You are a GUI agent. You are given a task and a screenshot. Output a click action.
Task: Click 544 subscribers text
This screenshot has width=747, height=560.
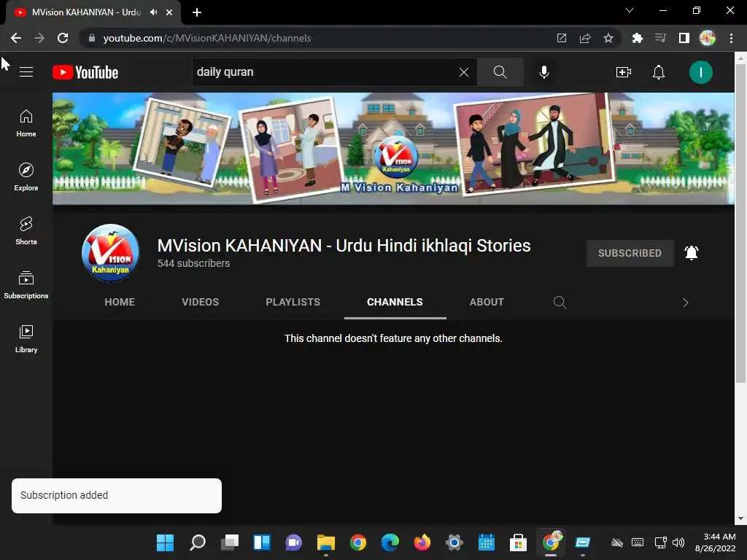click(193, 263)
